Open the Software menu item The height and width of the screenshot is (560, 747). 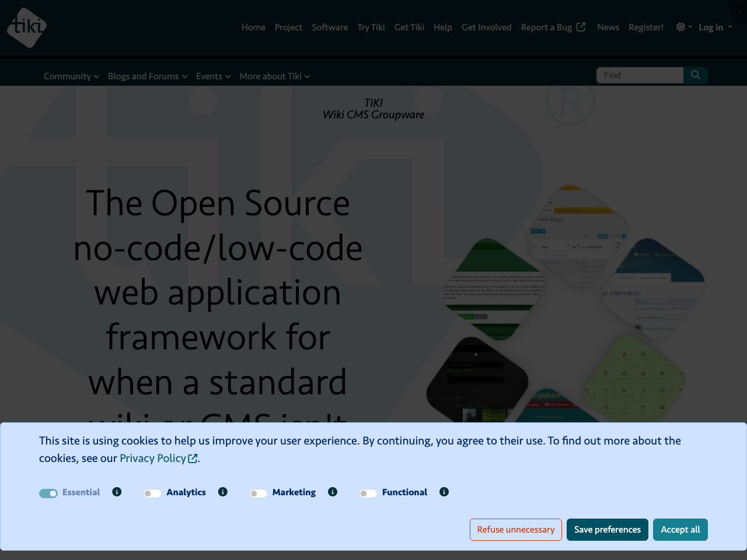pyautogui.click(x=330, y=27)
